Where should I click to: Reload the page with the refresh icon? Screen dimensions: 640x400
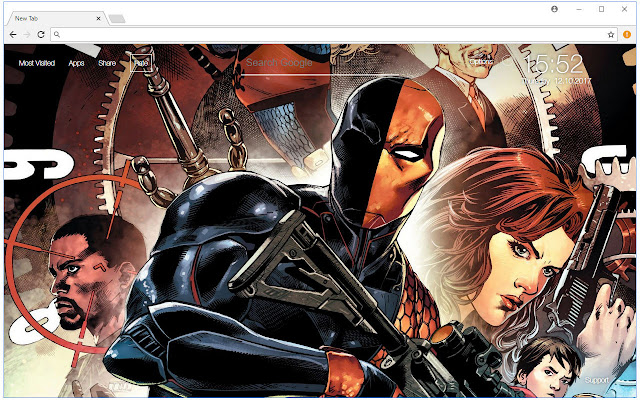click(41, 35)
